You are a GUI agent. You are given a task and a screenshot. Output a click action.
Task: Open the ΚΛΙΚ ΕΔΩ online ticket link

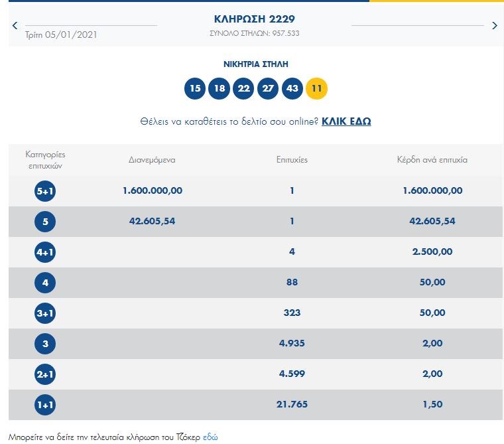click(x=346, y=121)
